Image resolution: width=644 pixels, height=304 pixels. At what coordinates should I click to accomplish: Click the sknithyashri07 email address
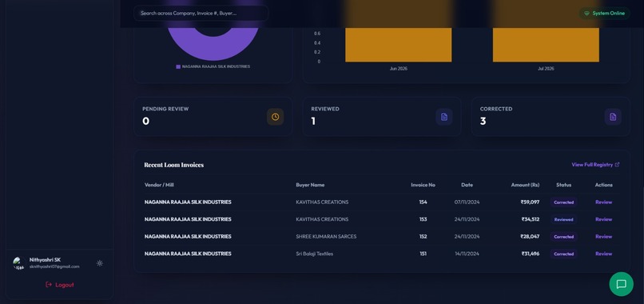[54, 266]
